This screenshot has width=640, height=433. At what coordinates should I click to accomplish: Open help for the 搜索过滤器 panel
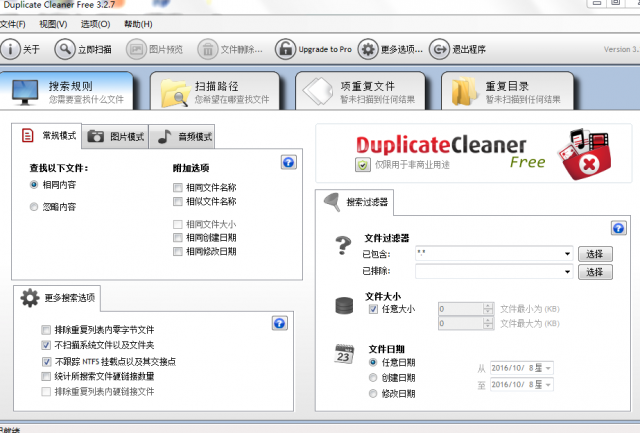click(x=618, y=228)
